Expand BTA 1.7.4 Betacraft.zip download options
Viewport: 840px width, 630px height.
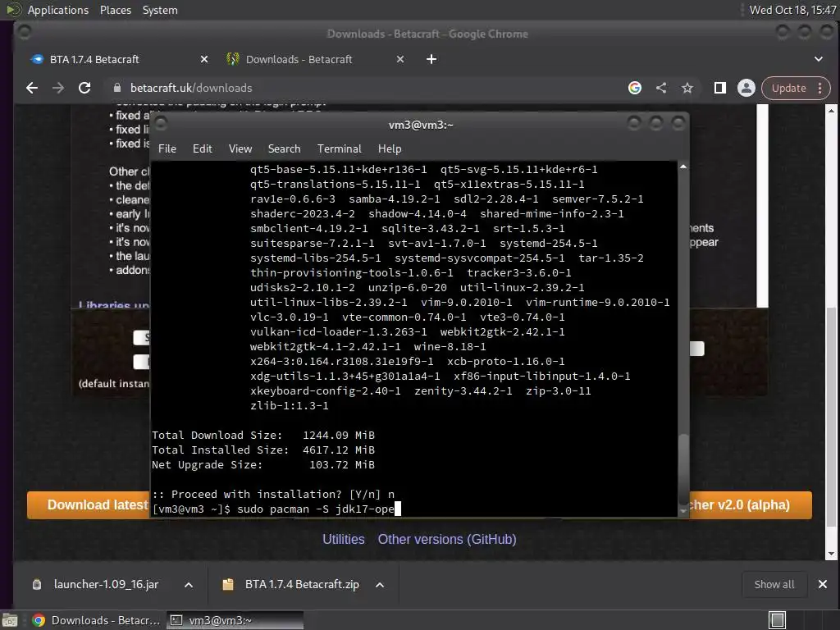380,585
